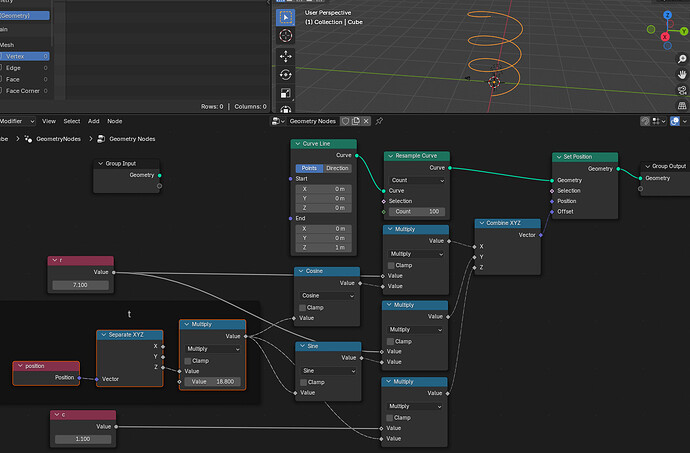Viewport: 690px width, 453px height.
Task: Edit Count 100 field in Resample Curve
Action: pyautogui.click(x=417, y=212)
